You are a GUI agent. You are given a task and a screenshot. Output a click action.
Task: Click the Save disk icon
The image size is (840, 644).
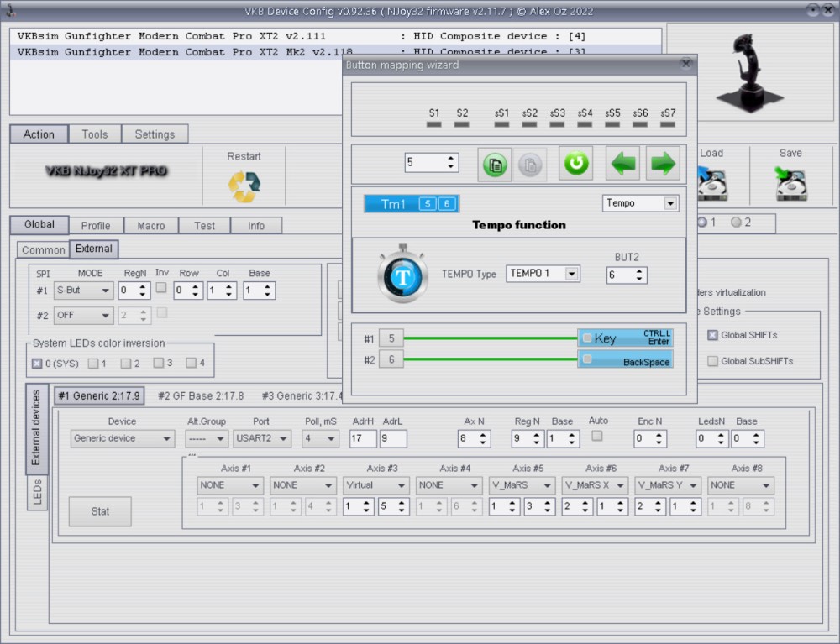coord(790,185)
